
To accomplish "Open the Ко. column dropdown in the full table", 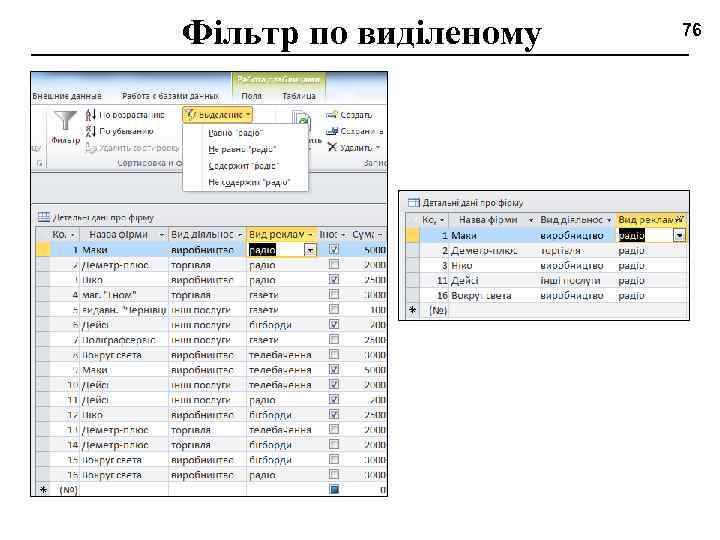I will coord(73,235).
